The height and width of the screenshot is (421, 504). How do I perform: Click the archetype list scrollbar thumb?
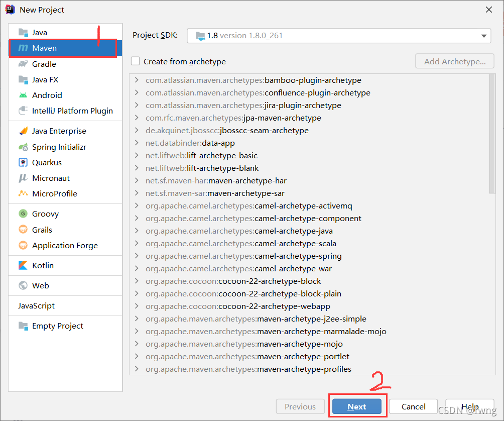(x=492, y=134)
